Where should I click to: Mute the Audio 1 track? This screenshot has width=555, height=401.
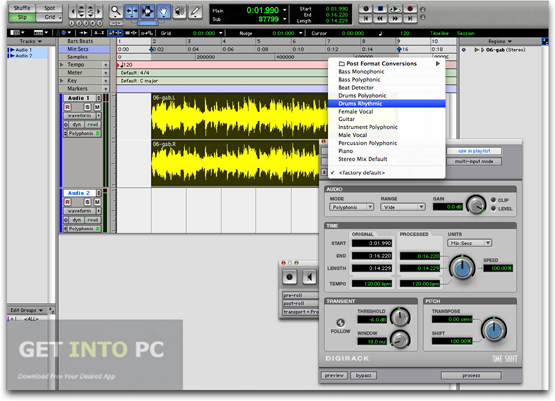point(97,107)
